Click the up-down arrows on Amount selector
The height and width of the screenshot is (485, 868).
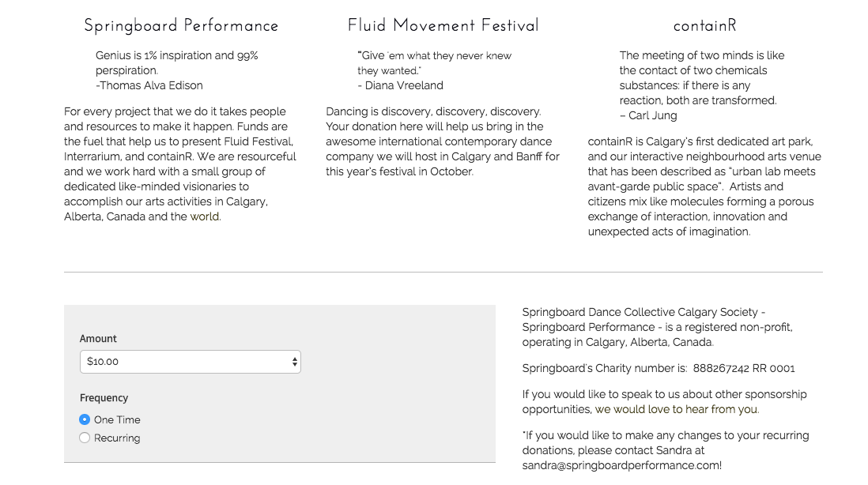[x=295, y=362]
